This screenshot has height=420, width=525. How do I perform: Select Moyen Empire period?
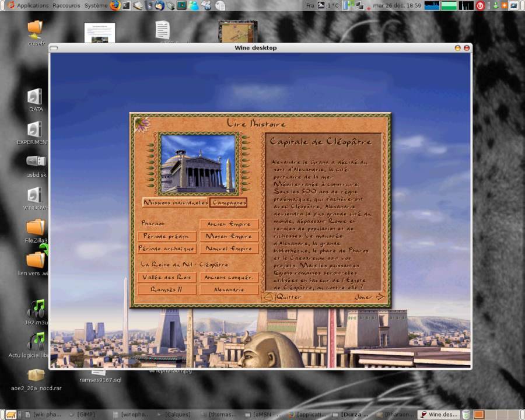pyautogui.click(x=229, y=236)
